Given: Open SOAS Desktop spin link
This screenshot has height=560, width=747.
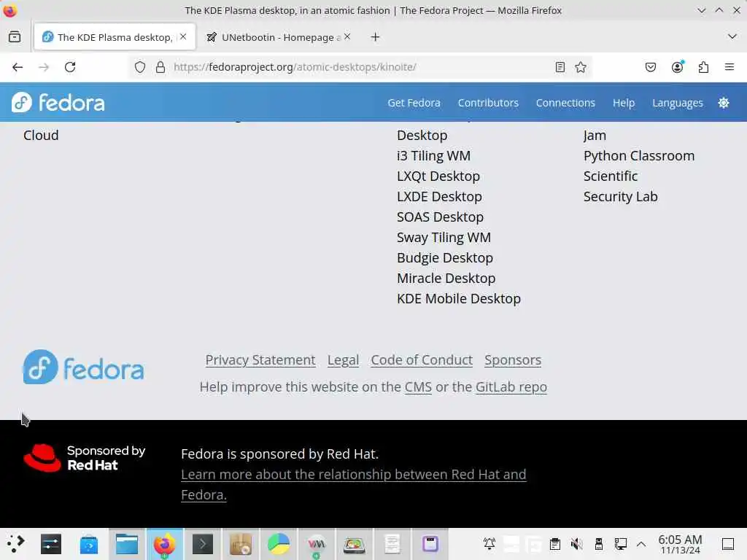Looking at the screenshot, I should click(x=440, y=217).
